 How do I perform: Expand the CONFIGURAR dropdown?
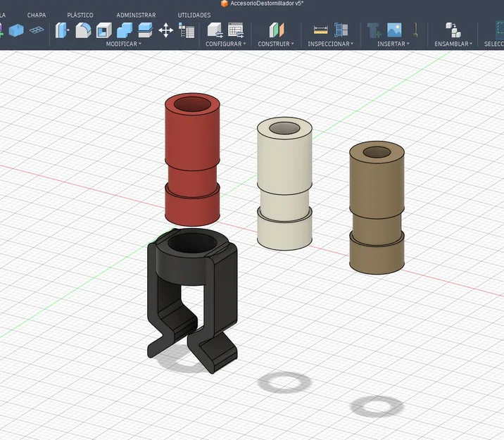226,44
